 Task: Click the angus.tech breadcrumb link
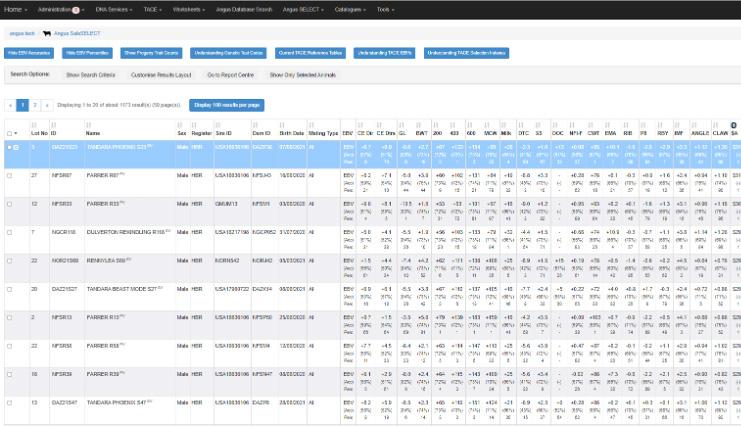coord(22,34)
